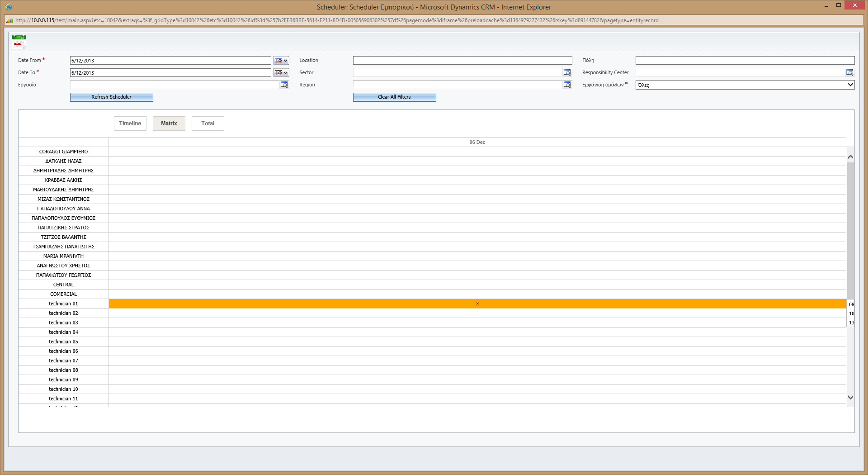Click the scheduler calendar icon at top
This screenshot has height=475, width=868.
click(19, 42)
